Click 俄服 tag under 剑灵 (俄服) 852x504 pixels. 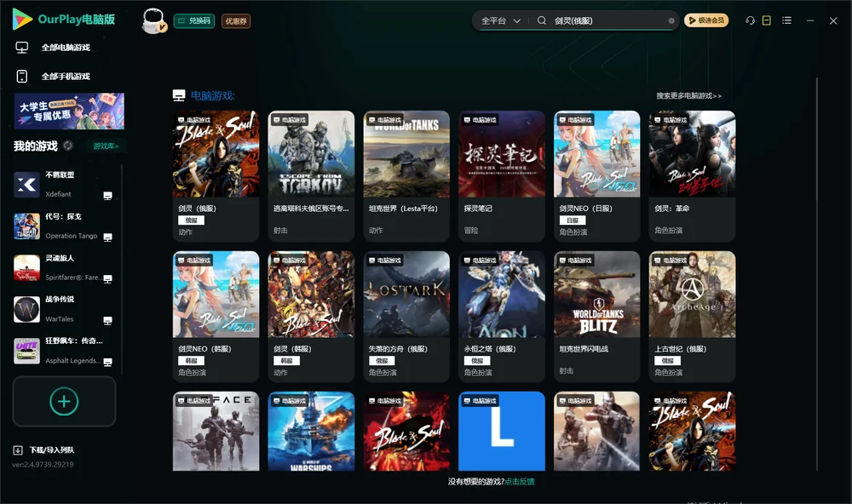tap(191, 220)
